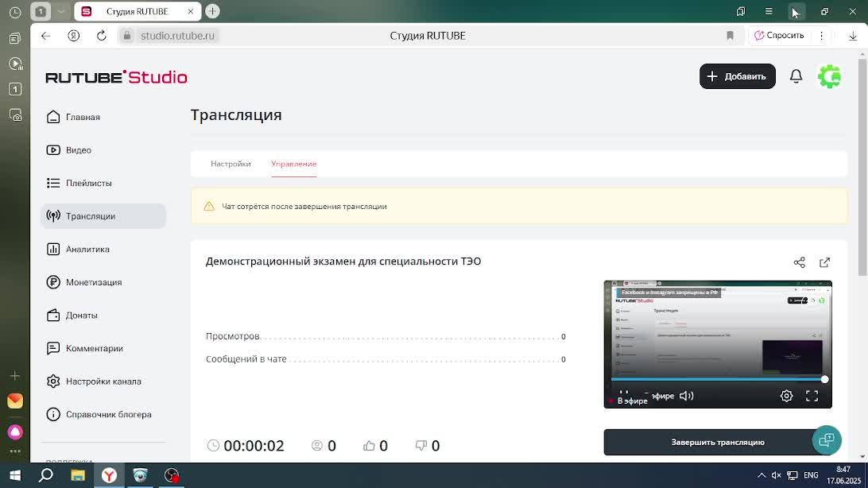Click the Добавить button
868x488 pixels.
click(738, 76)
